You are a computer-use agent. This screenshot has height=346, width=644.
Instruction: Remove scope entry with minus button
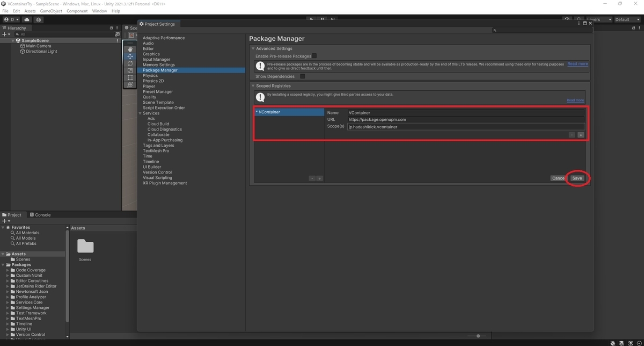(x=572, y=135)
